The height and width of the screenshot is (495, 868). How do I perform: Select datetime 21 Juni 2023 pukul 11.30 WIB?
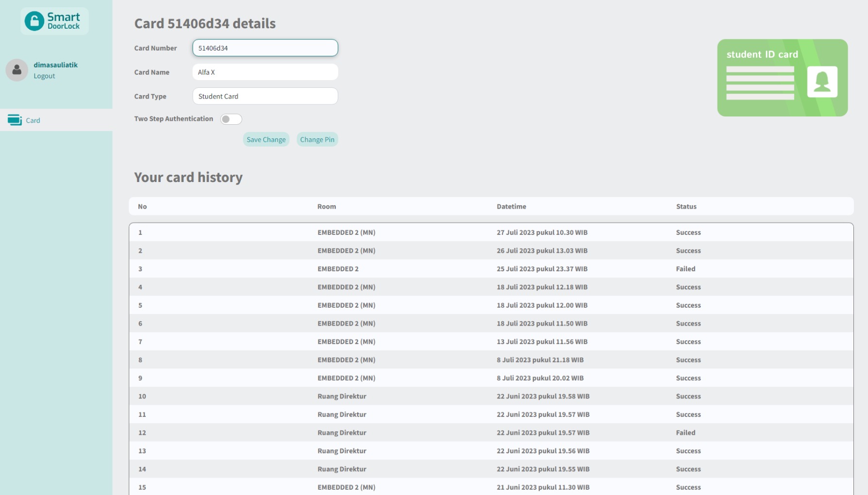(543, 487)
